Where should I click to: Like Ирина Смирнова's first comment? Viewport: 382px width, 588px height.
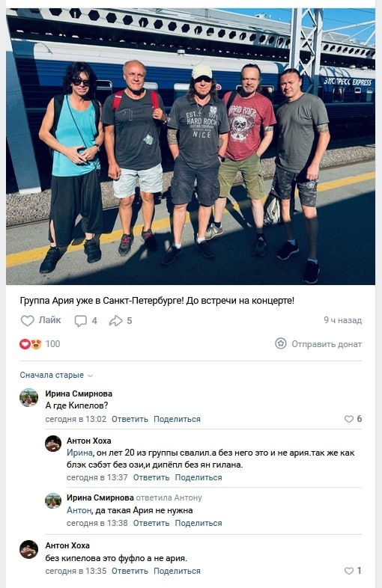pyautogui.click(x=349, y=419)
